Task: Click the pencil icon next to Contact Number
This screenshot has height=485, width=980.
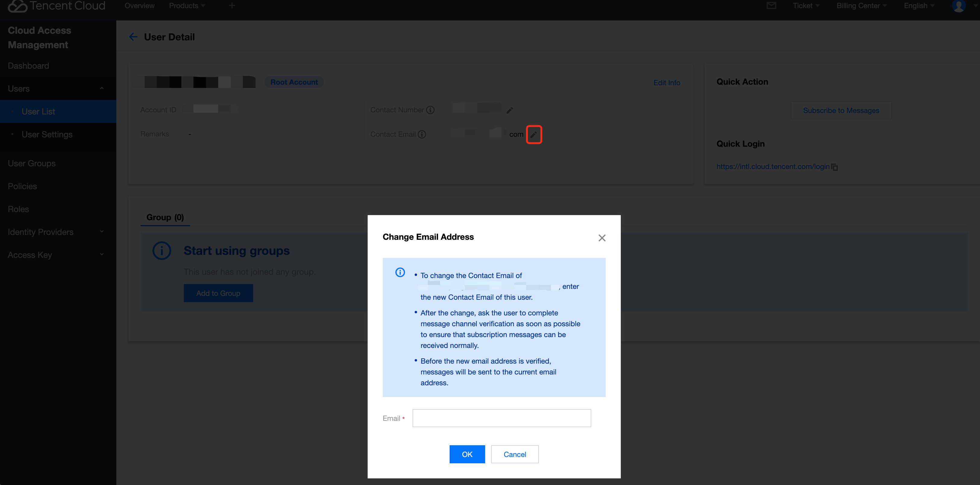Action: click(509, 110)
